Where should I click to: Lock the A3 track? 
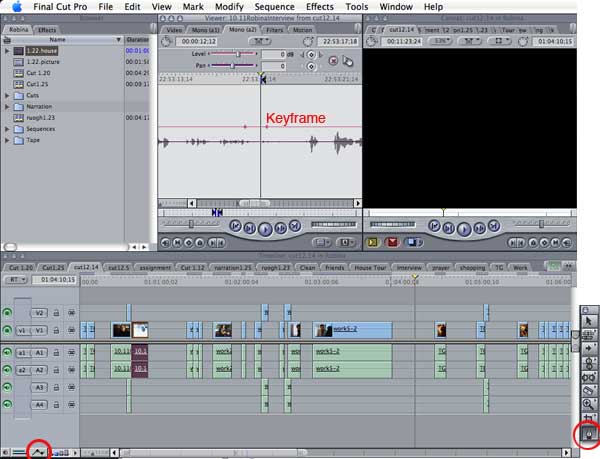[56, 387]
